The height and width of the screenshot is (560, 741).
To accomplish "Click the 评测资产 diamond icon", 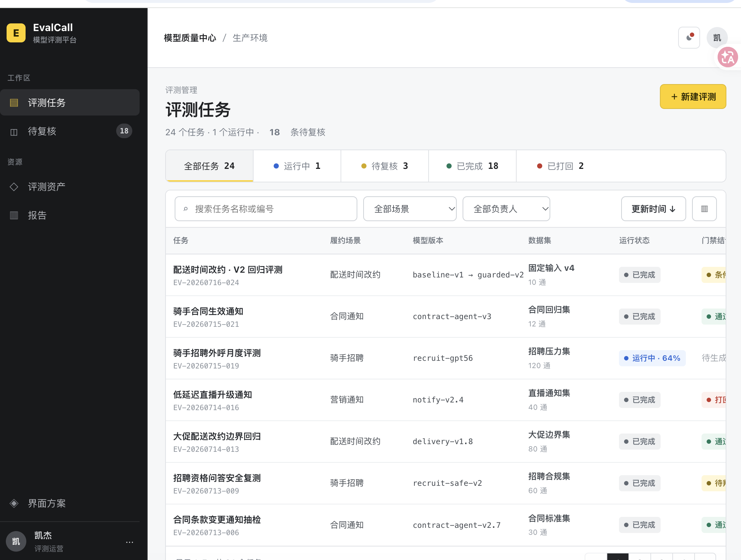I will 14,187.
